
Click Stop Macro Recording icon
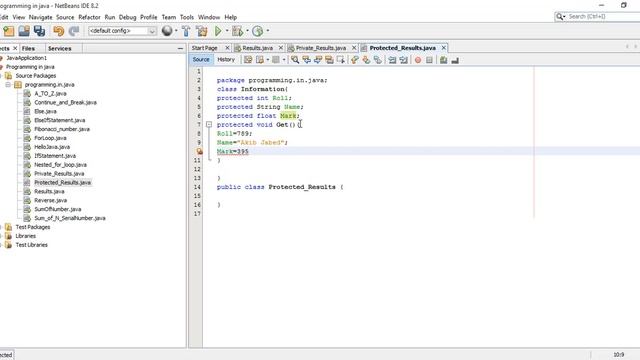pos(429,60)
